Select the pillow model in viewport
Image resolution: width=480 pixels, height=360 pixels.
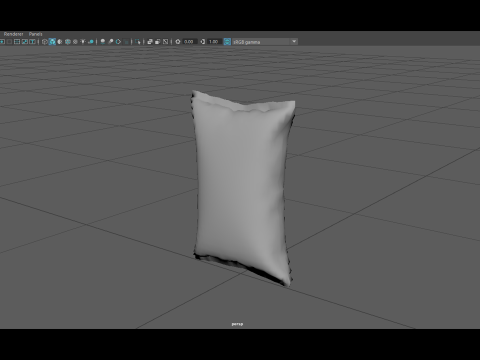click(x=242, y=187)
